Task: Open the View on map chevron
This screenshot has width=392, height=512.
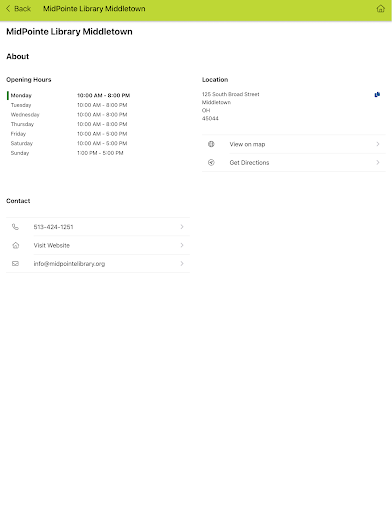Action: point(378,144)
